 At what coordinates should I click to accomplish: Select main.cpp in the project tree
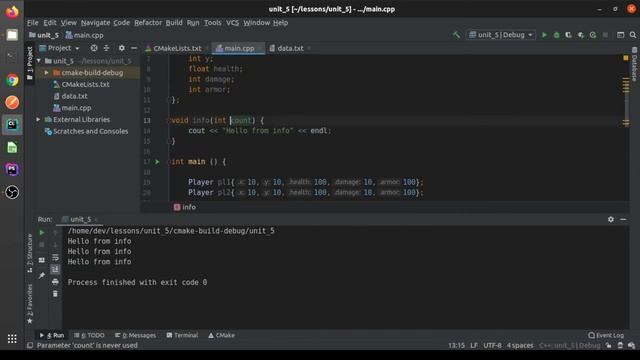click(76, 108)
